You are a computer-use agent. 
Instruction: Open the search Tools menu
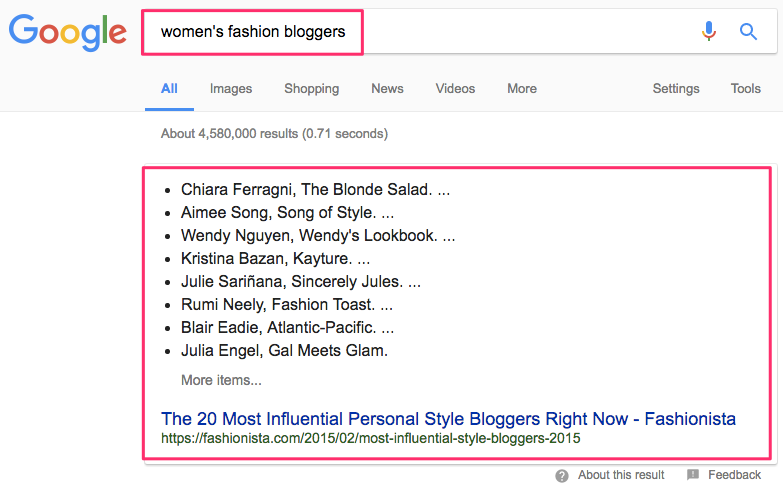click(746, 88)
